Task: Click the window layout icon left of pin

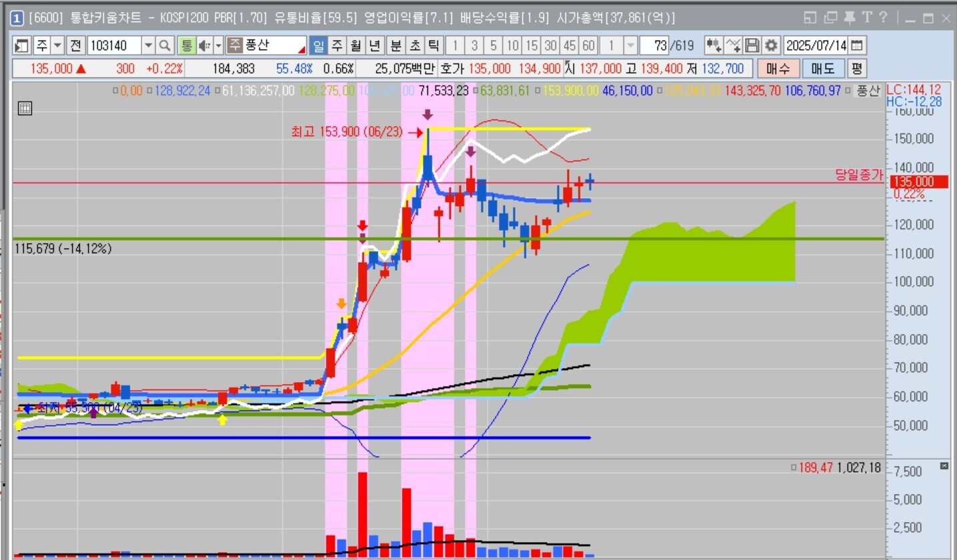Action: 830,18
